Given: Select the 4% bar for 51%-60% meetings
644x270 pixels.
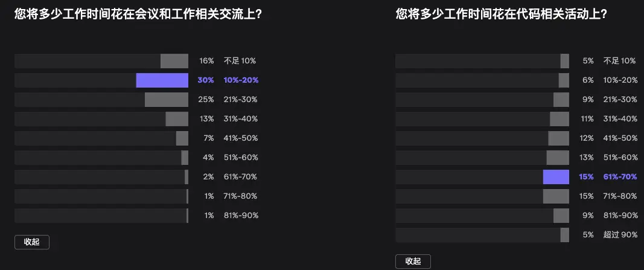Looking at the screenshot, I should 185,158.
